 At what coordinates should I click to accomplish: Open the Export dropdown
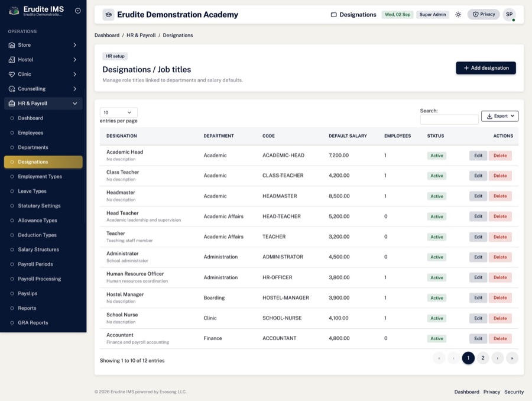pos(499,116)
